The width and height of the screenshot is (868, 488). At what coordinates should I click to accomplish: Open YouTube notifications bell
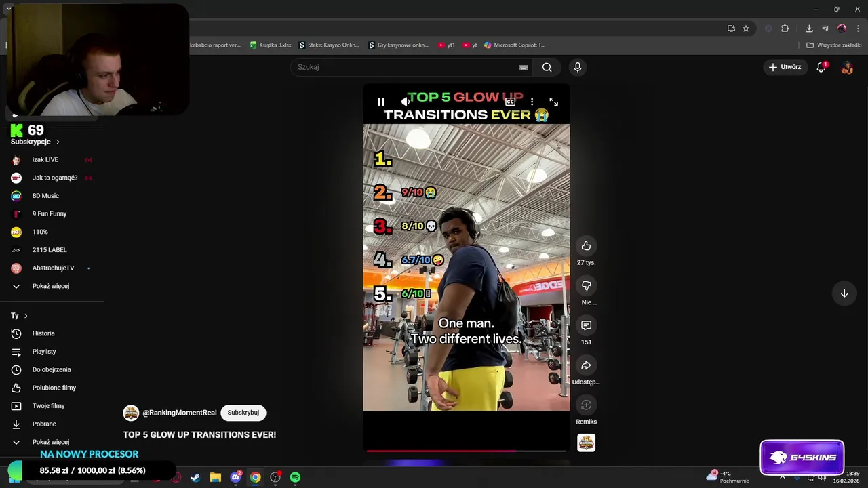[821, 67]
